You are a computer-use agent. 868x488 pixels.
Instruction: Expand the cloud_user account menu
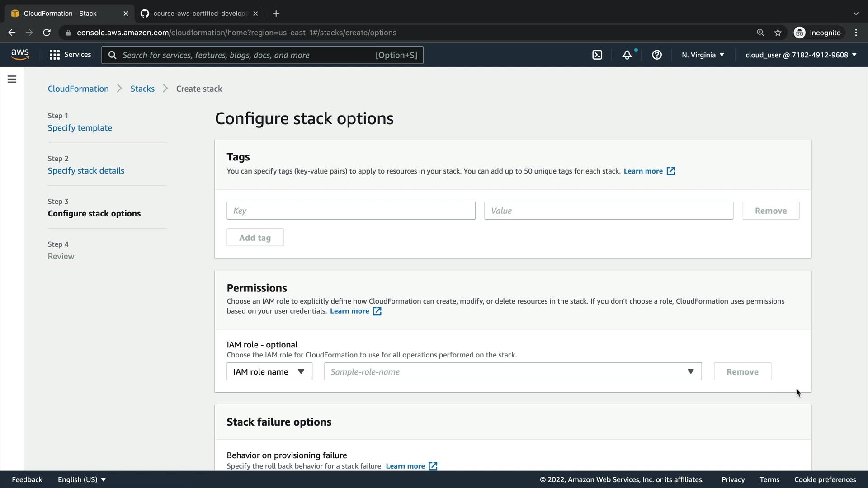(x=801, y=55)
